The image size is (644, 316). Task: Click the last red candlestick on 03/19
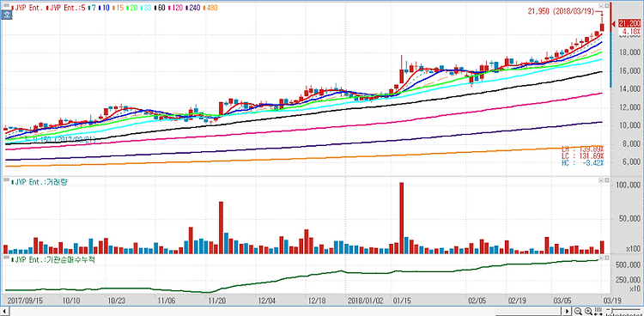click(602, 27)
